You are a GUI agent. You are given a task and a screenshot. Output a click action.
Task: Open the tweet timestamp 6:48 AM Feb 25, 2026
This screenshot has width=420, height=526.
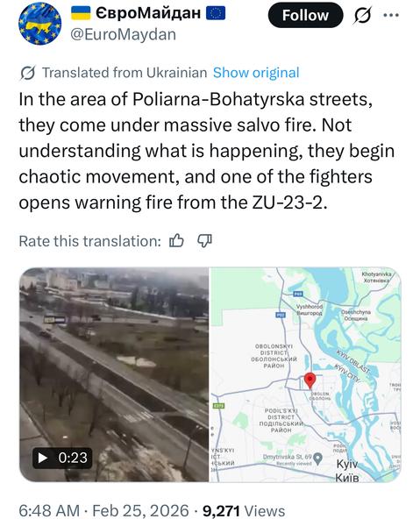point(103,511)
